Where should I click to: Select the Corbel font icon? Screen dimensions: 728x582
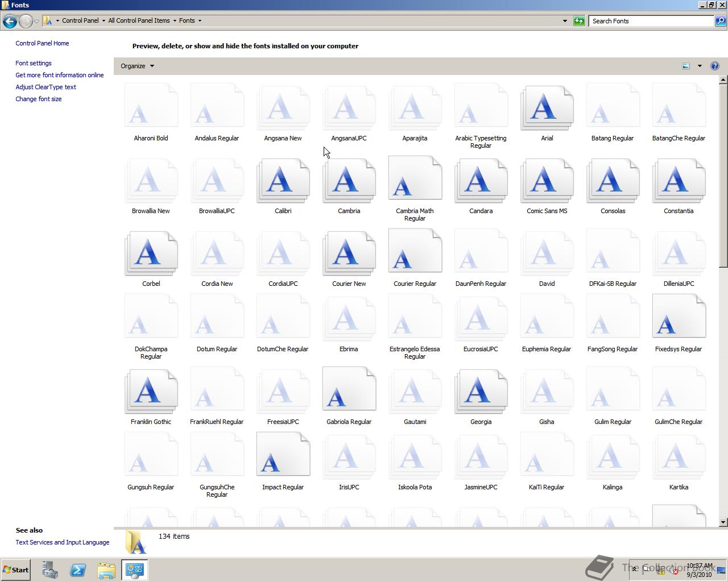coord(151,252)
